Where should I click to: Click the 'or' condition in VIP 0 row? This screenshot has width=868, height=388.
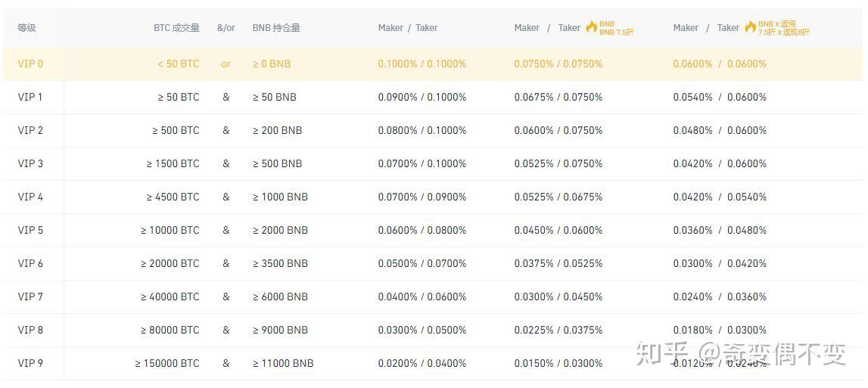(x=226, y=64)
